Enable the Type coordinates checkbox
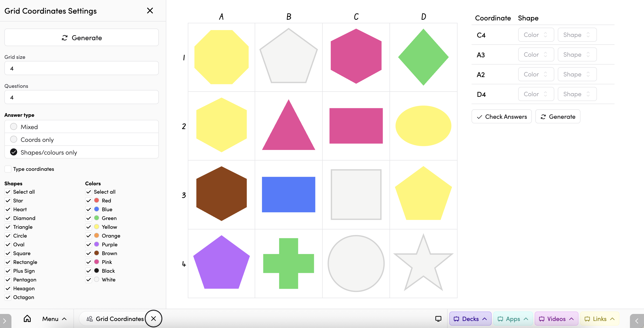Image resolution: width=644 pixels, height=328 pixels. pyautogui.click(x=8, y=169)
